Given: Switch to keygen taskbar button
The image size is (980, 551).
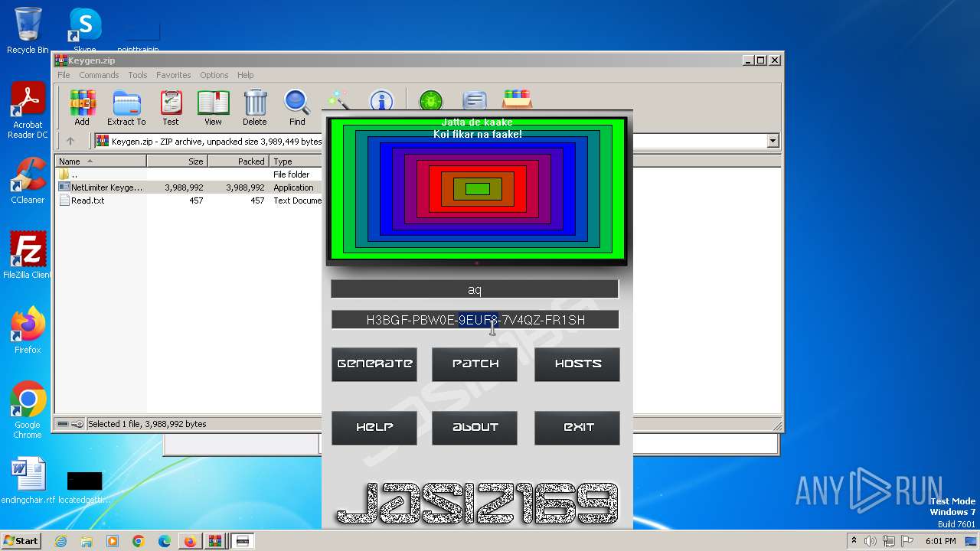Looking at the screenshot, I should (x=243, y=541).
